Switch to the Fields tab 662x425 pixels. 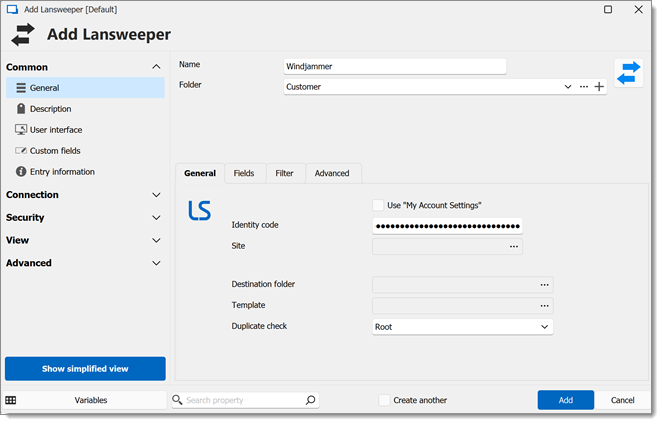coord(244,173)
